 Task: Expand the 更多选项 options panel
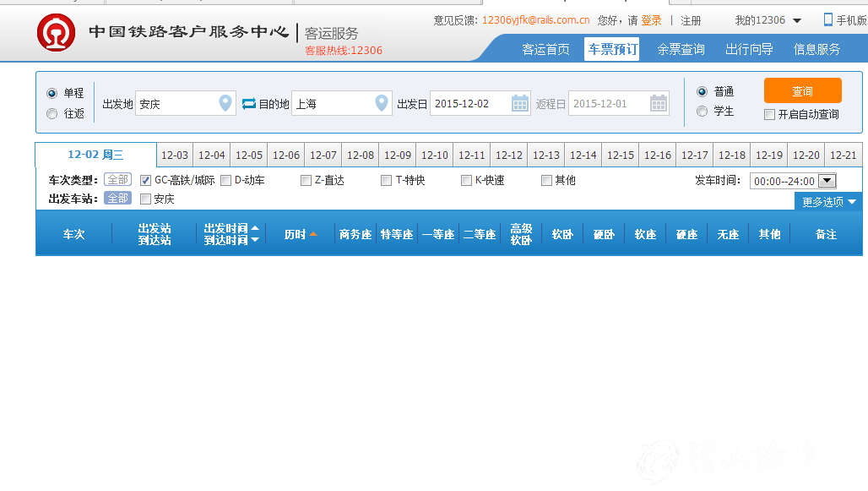(x=826, y=201)
